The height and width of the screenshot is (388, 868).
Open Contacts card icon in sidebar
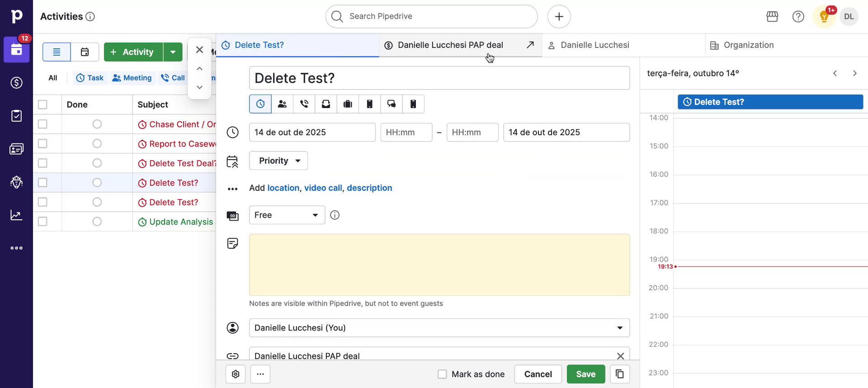(17, 149)
